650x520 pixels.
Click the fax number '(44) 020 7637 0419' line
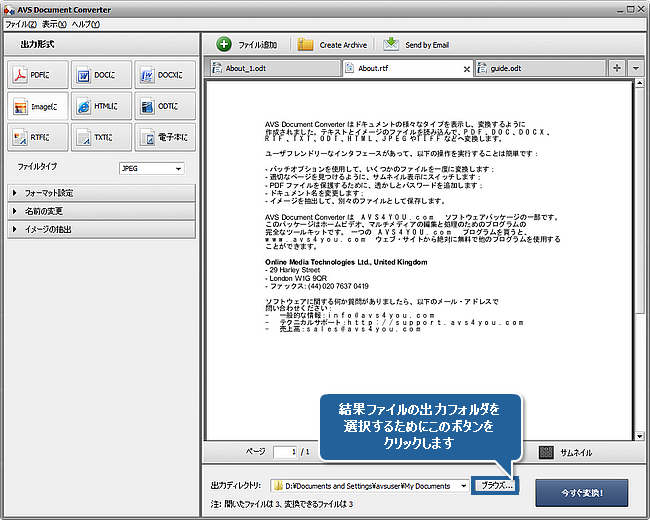(317, 286)
